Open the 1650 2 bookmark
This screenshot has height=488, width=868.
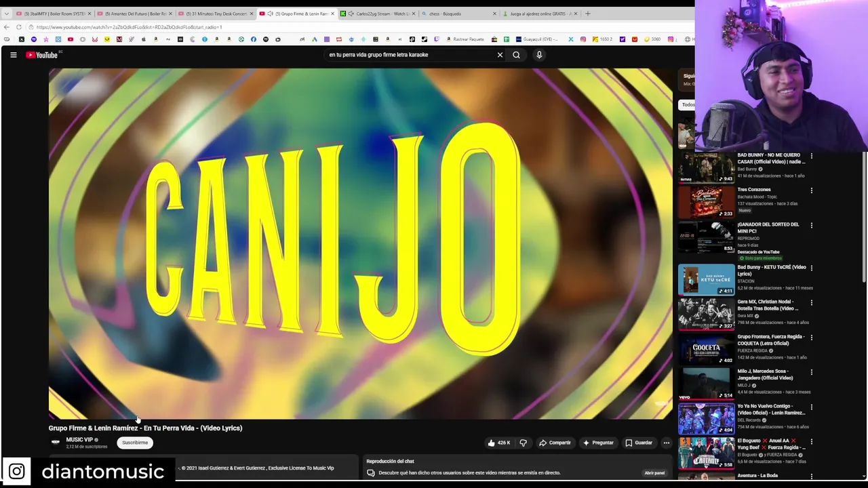(x=603, y=39)
